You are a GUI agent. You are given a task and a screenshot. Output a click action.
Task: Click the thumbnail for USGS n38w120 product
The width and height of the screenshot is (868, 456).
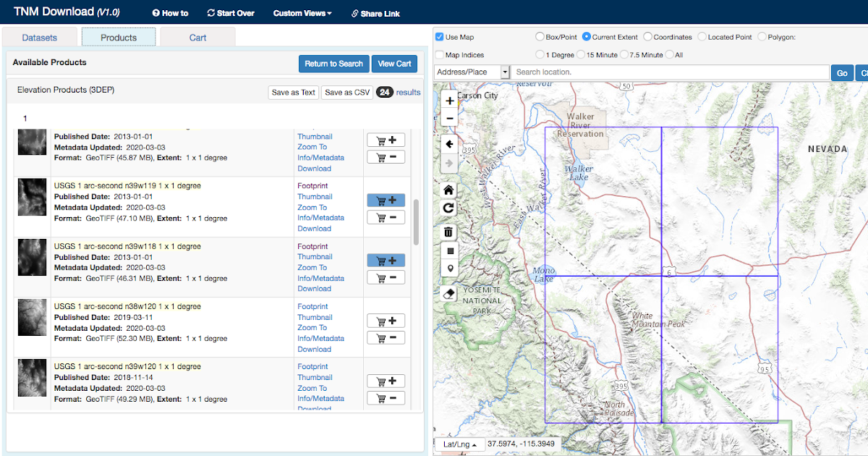point(315,317)
